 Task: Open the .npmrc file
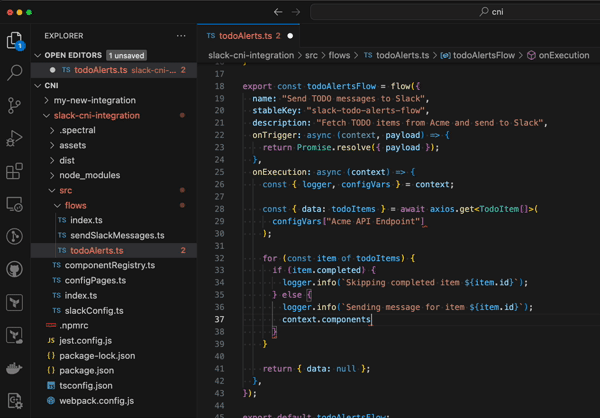click(x=114, y=326)
